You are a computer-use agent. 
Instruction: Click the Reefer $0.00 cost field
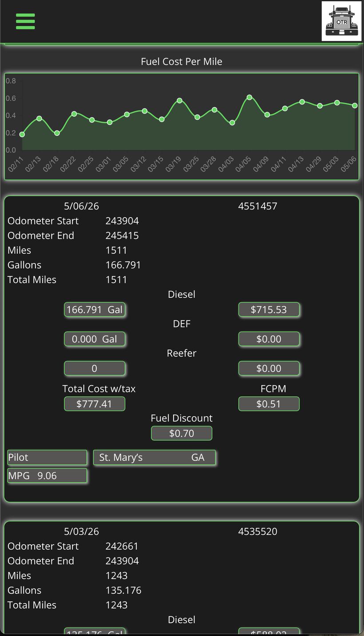269,368
